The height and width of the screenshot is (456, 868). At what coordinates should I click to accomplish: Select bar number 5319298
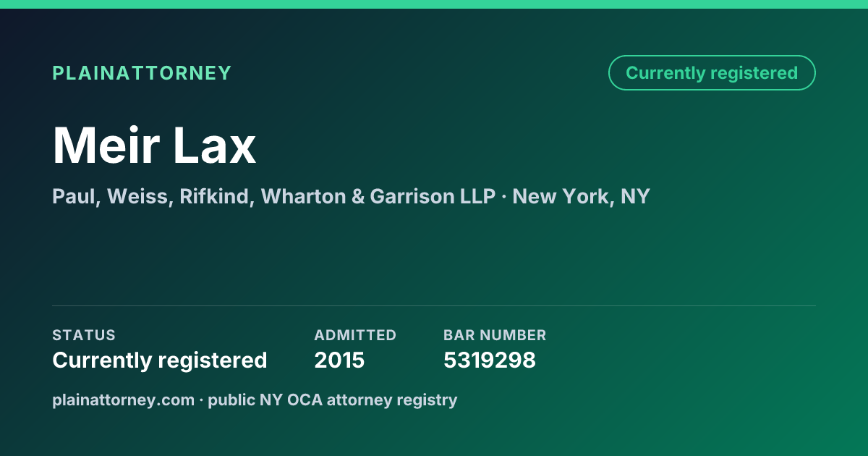click(x=490, y=360)
